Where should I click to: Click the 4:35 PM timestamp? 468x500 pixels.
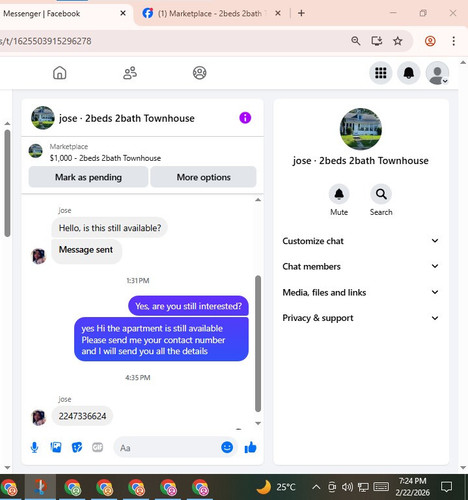[x=138, y=378]
